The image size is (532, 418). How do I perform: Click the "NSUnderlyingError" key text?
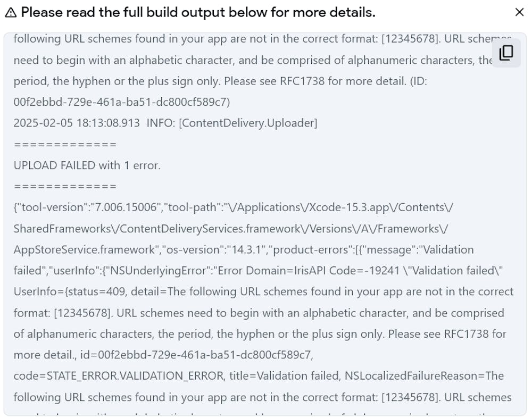pos(157,271)
